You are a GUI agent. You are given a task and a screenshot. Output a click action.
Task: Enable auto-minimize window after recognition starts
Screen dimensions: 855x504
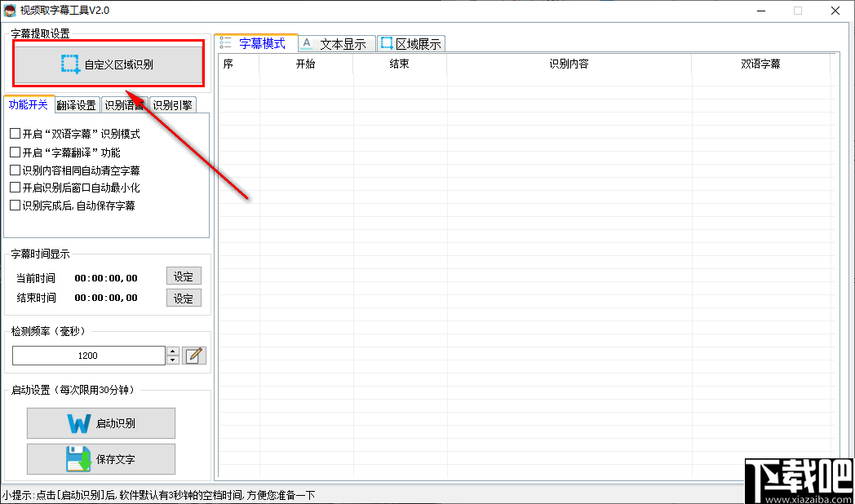tap(14, 188)
